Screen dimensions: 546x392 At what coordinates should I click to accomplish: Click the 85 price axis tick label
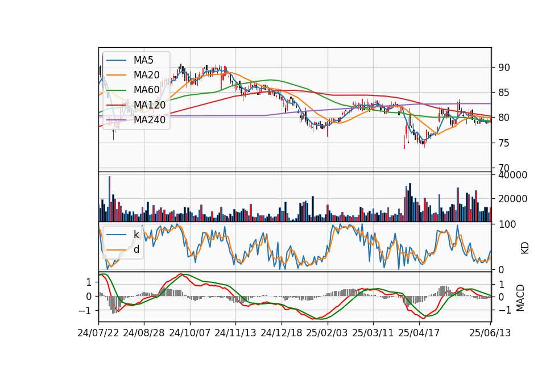click(x=504, y=93)
